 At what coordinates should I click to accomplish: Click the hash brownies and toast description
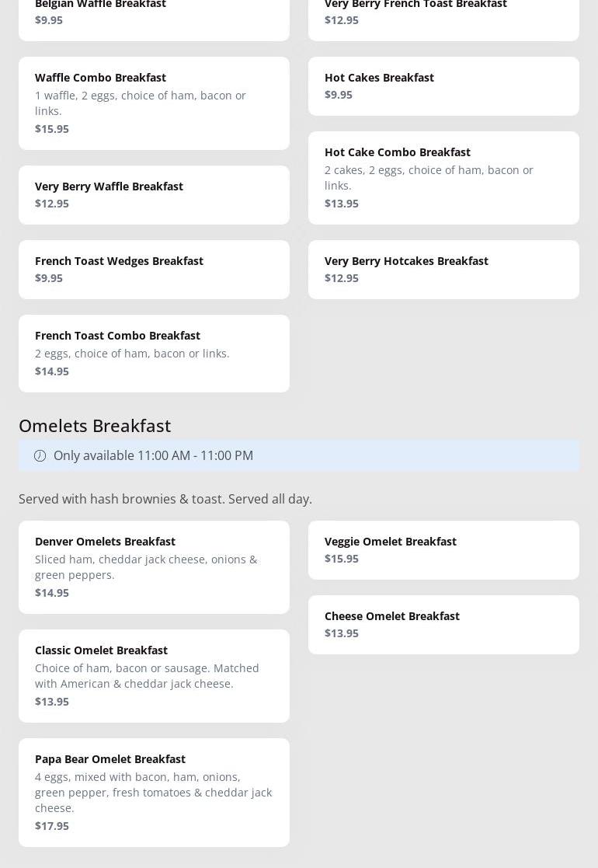[x=165, y=499]
